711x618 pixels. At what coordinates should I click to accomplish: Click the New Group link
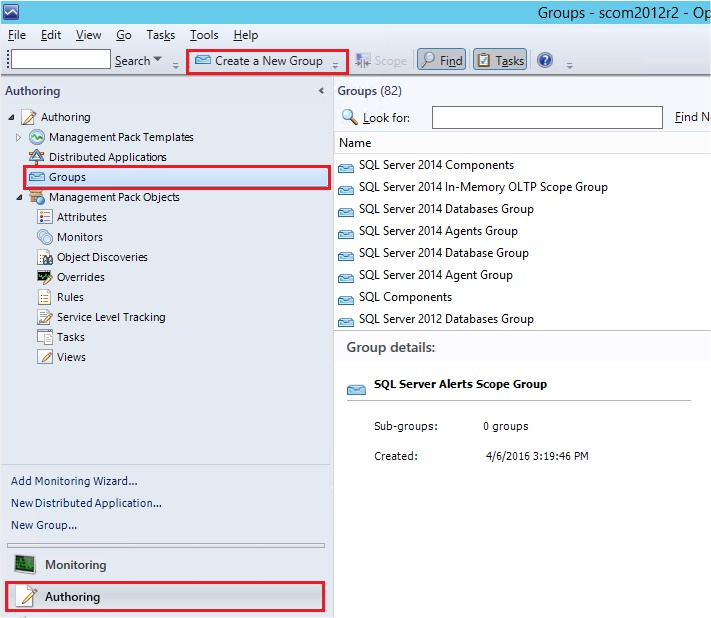pyautogui.click(x=44, y=525)
